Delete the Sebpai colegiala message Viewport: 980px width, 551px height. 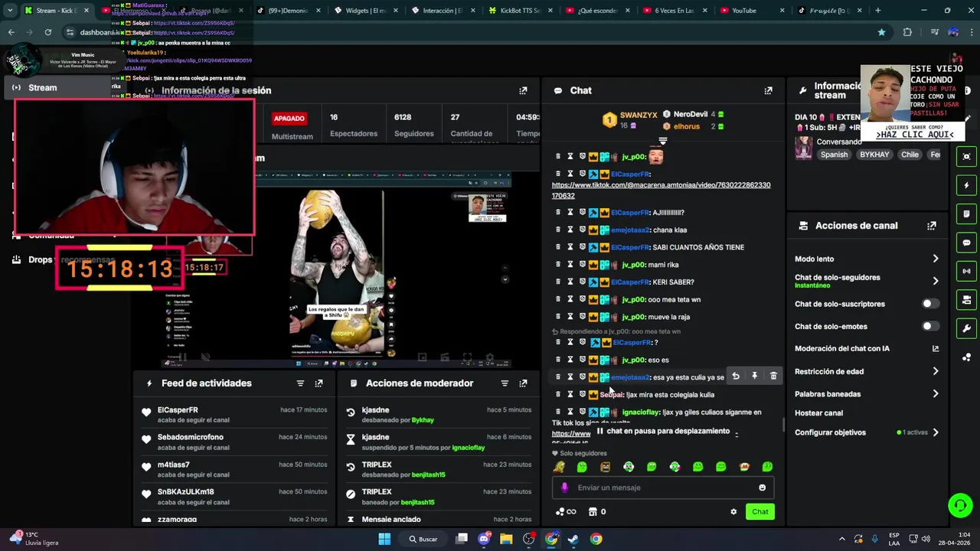click(558, 394)
